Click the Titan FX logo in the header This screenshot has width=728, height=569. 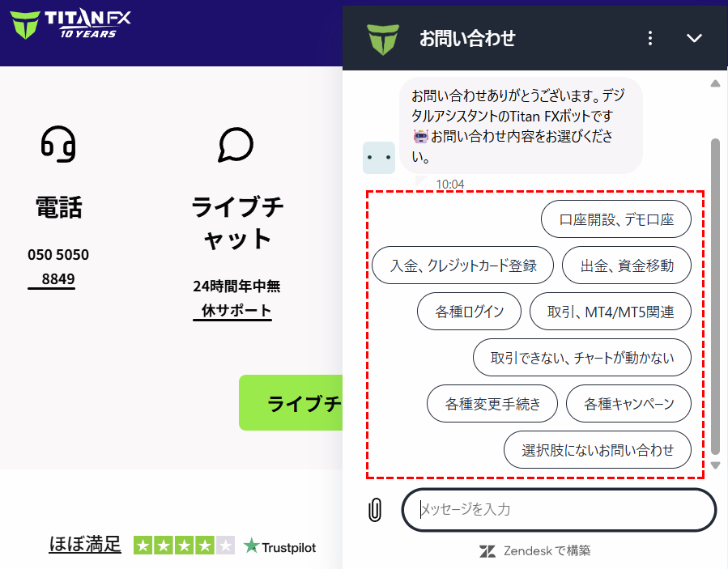(x=70, y=23)
